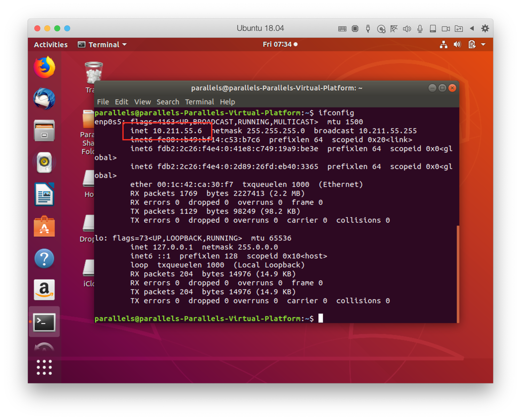Click the 'mtu 65536' text

[x=271, y=238]
